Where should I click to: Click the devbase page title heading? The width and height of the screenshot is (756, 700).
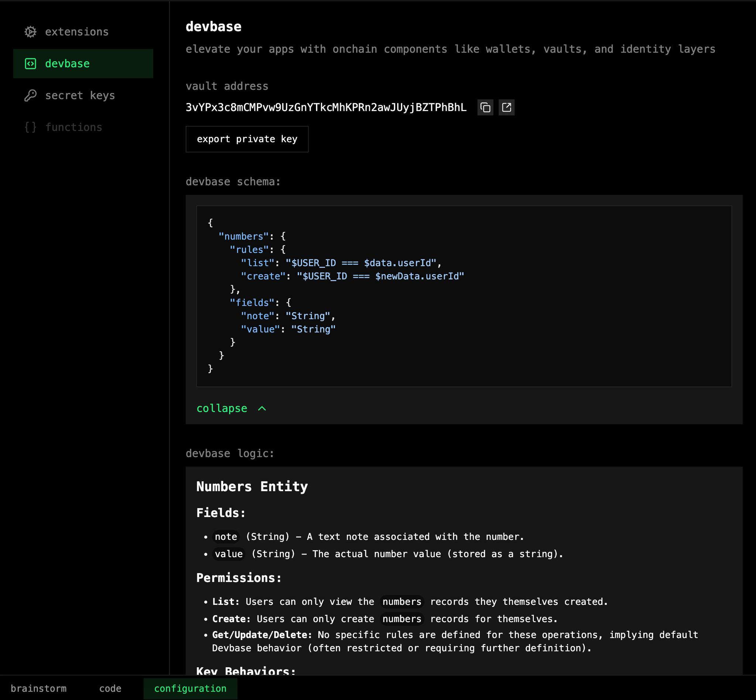tap(213, 27)
